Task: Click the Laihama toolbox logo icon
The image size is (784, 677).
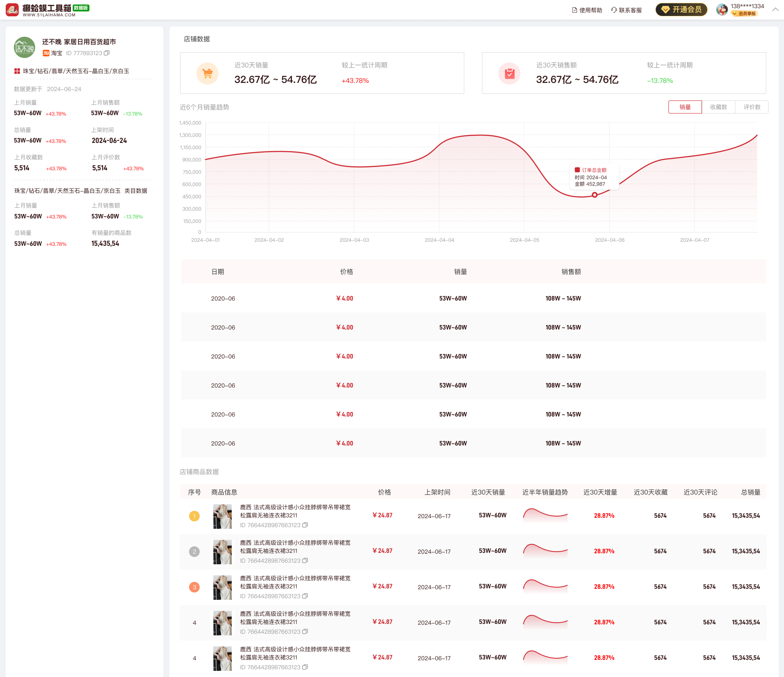Action: [12, 10]
